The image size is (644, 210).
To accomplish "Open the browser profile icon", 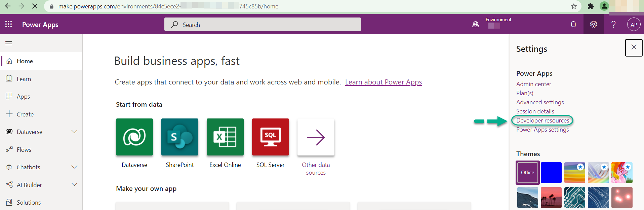I will 604,6.
